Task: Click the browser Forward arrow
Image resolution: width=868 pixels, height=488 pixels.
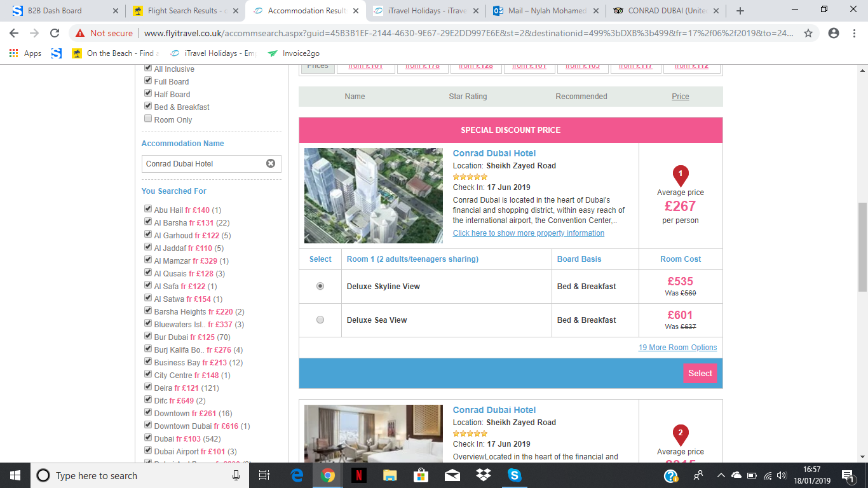Action: tap(34, 33)
